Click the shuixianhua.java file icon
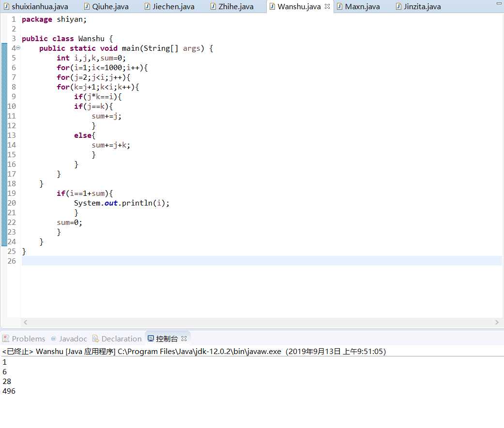This screenshot has height=428, width=504. click(x=6, y=6)
